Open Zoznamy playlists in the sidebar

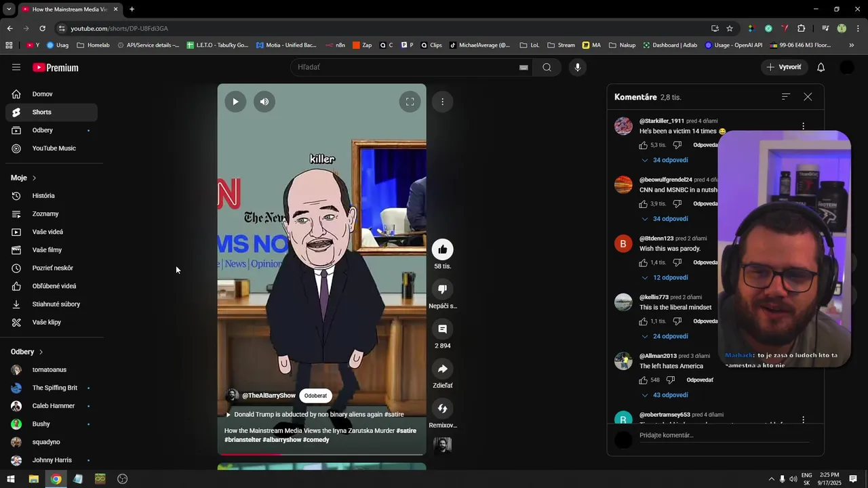point(52,214)
